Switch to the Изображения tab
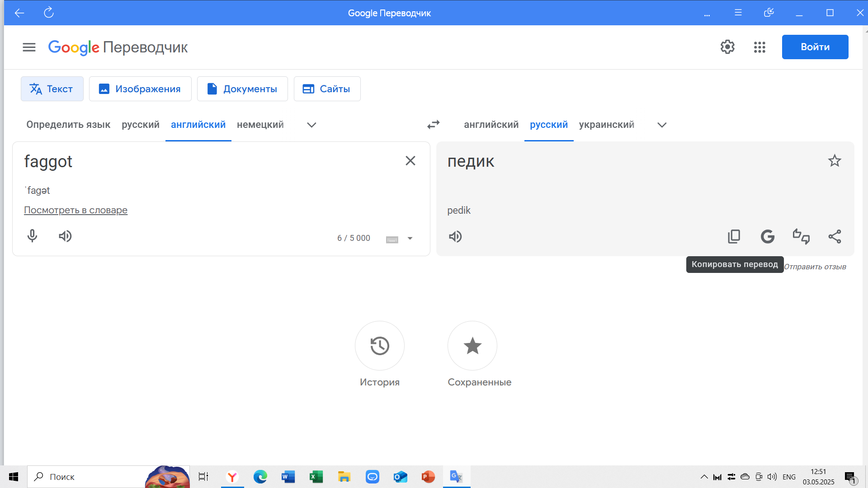The height and width of the screenshot is (488, 868). point(140,89)
